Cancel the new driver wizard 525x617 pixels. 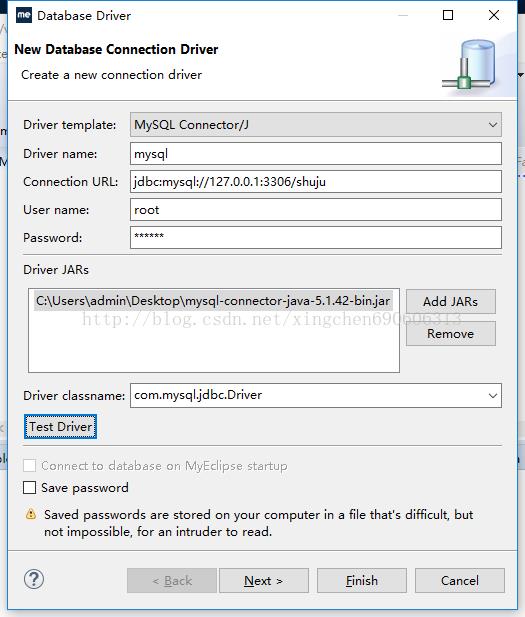point(460,580)
